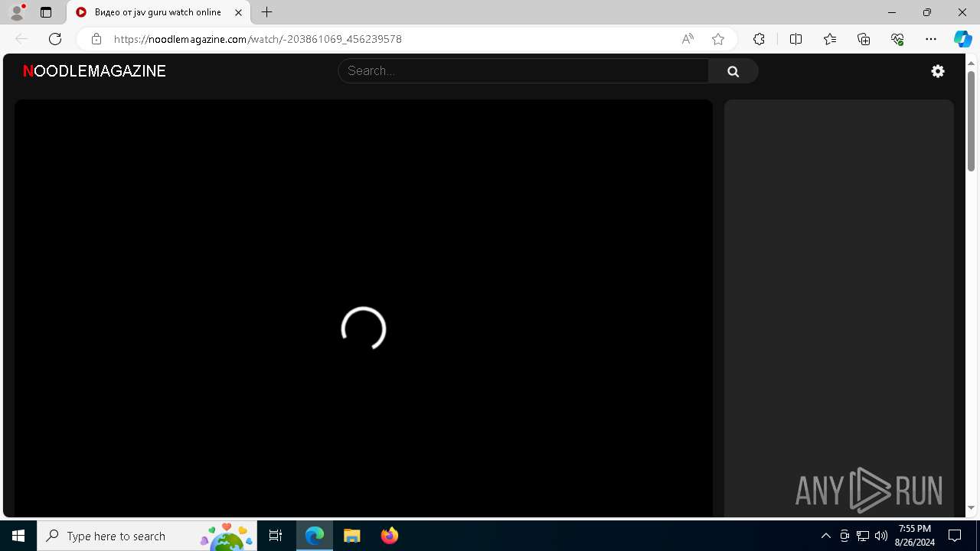The width and height of the screenshot is (980, 551).
Task: Open Windows notification center
Action: pos(955,536)
